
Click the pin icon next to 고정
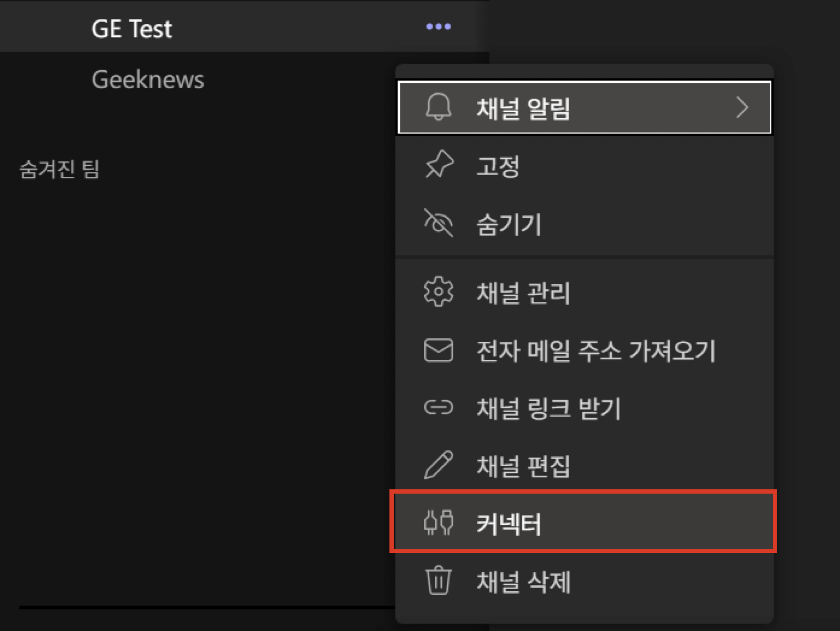point(439,164)
